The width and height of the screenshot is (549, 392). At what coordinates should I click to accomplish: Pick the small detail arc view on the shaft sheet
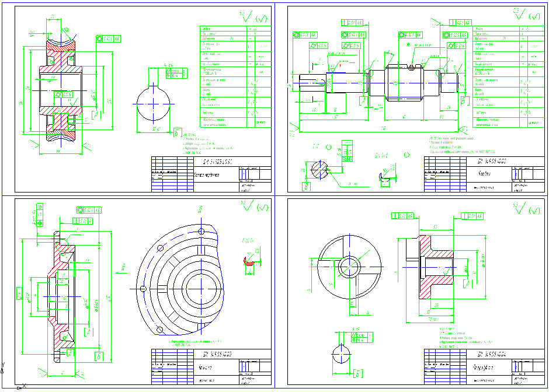[x=384, y=177]
